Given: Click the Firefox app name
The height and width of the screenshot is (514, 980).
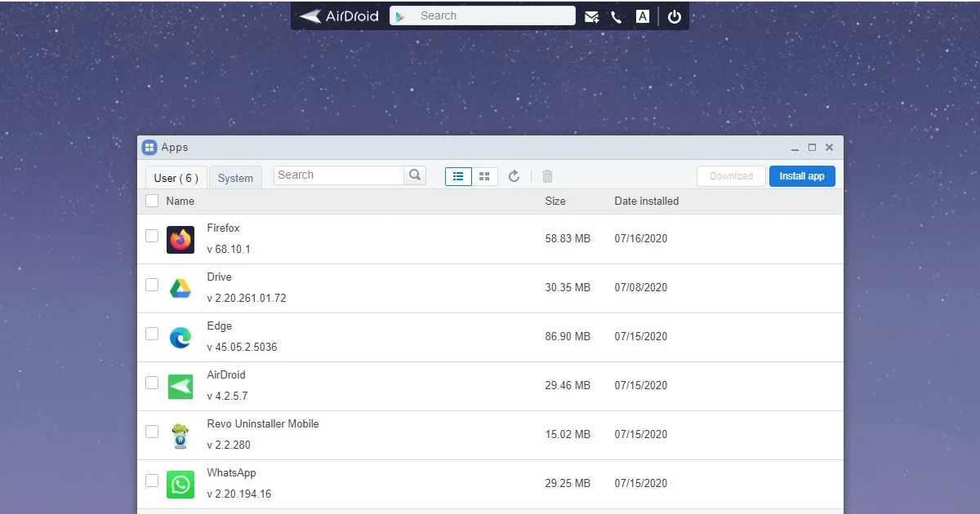Looking at the screenshot, I should (x=223, y=228).
